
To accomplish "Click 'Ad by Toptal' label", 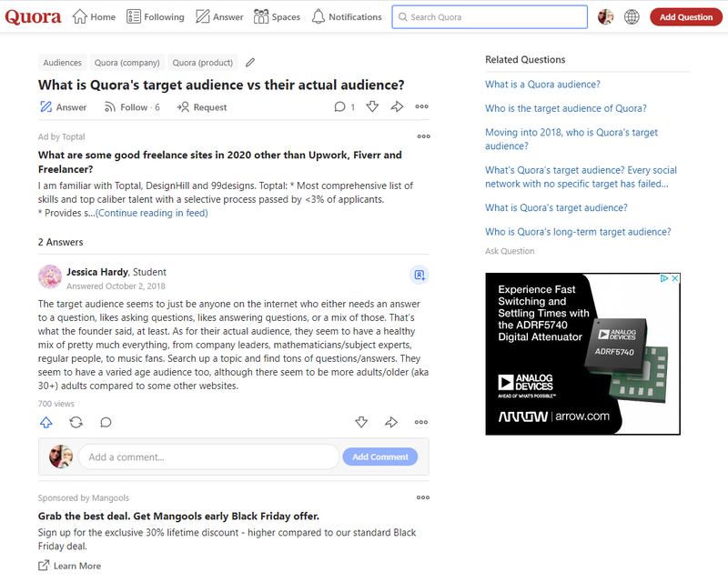I will (62, 137).
